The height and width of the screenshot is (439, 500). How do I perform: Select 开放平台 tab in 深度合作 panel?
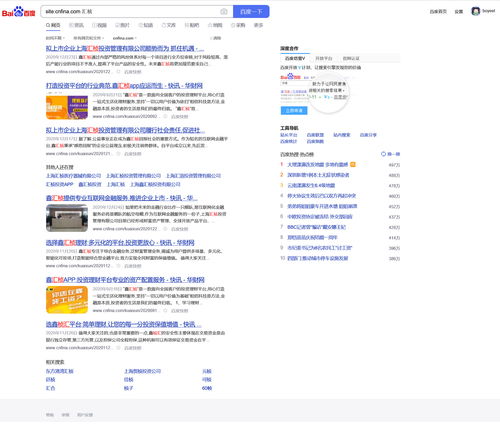324,58
